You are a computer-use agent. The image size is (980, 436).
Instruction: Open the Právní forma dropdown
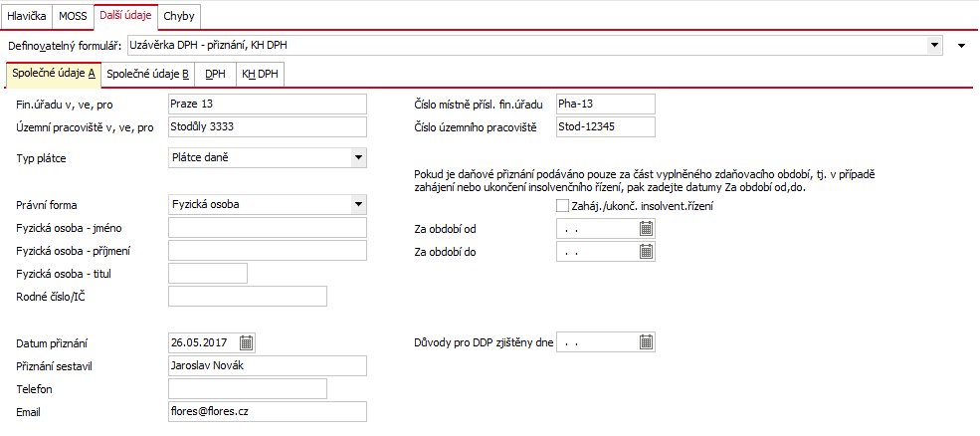tap(358, 204)
